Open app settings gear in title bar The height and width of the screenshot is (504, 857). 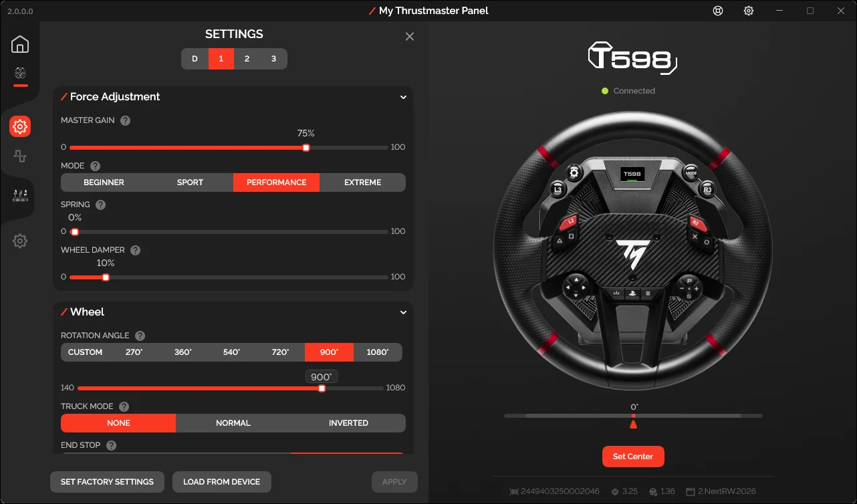(749, 11)
